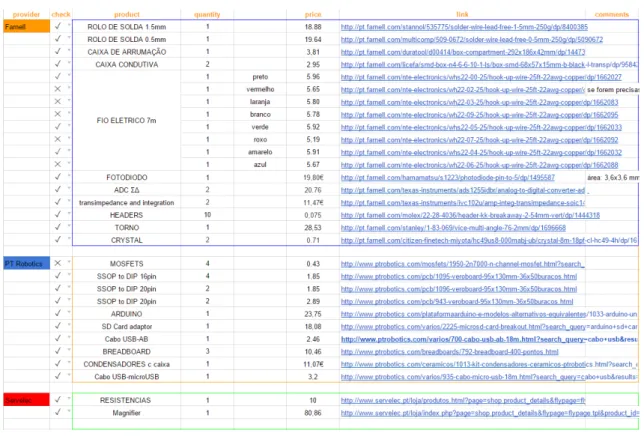This screenshot has width=644, height=436.
Task: Select the 'CONDENSADORES c caixa' cell
Action: point(126,364)
